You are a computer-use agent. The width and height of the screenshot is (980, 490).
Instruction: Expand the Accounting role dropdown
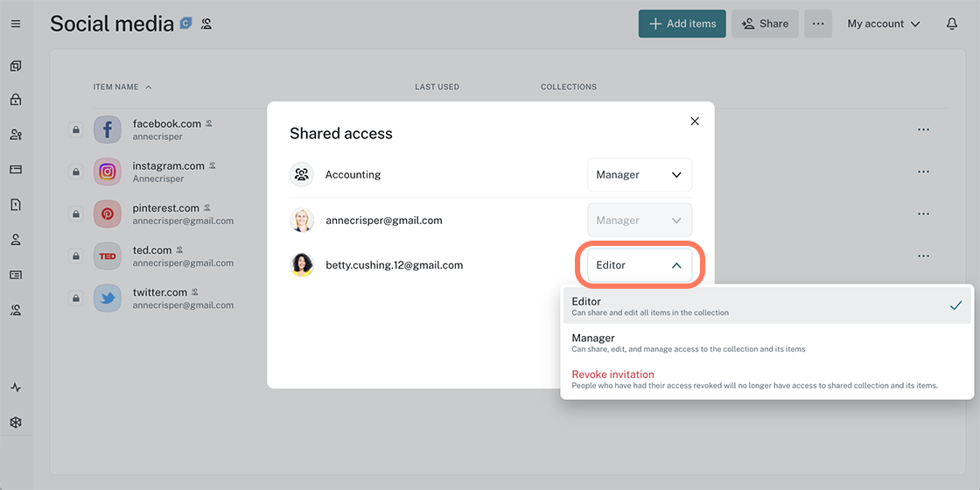click(639, 175)
